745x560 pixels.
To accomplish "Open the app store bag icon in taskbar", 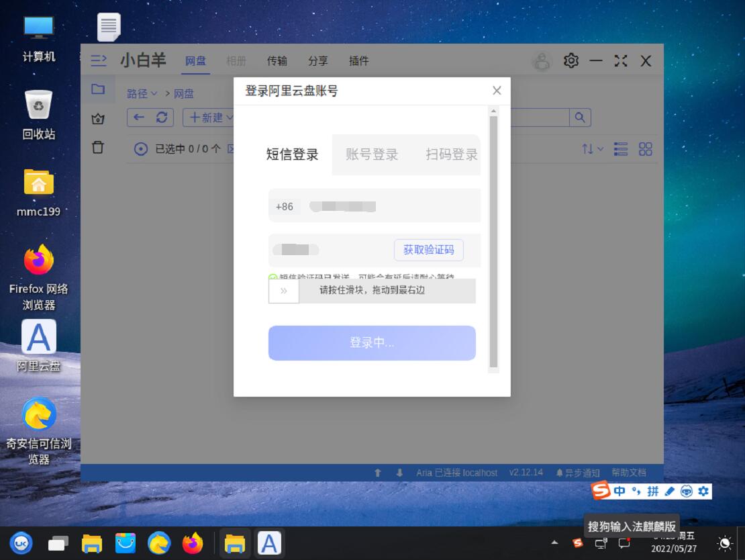I will (x=126, y=543).
